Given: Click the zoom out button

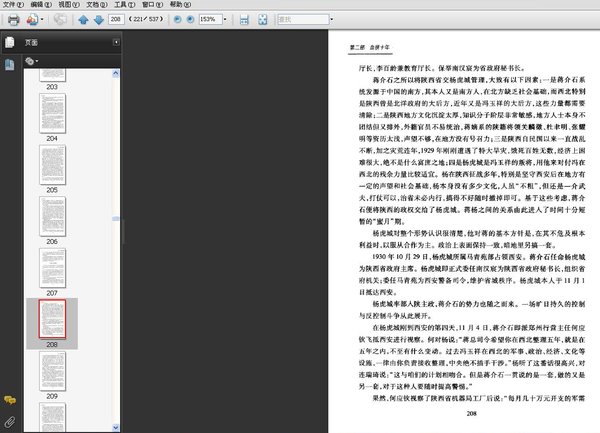Looking at the screenshot, I should [176, 20].
